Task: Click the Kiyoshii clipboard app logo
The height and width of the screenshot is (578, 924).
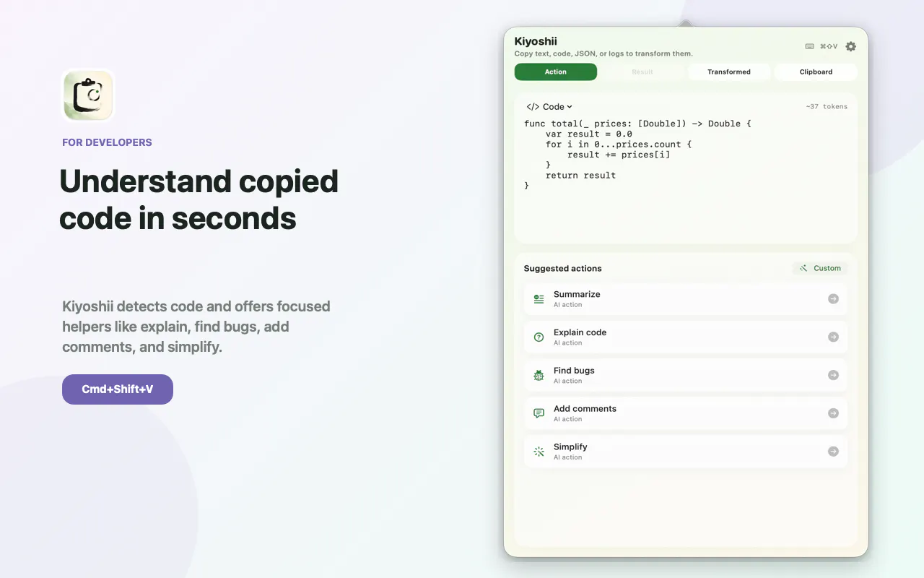Action: point(88,95)
